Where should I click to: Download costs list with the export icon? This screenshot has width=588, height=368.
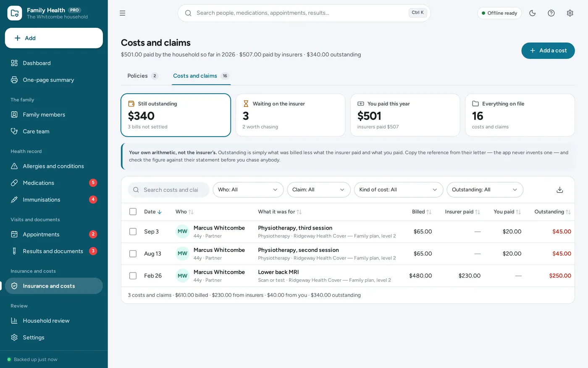click(560, 190)
